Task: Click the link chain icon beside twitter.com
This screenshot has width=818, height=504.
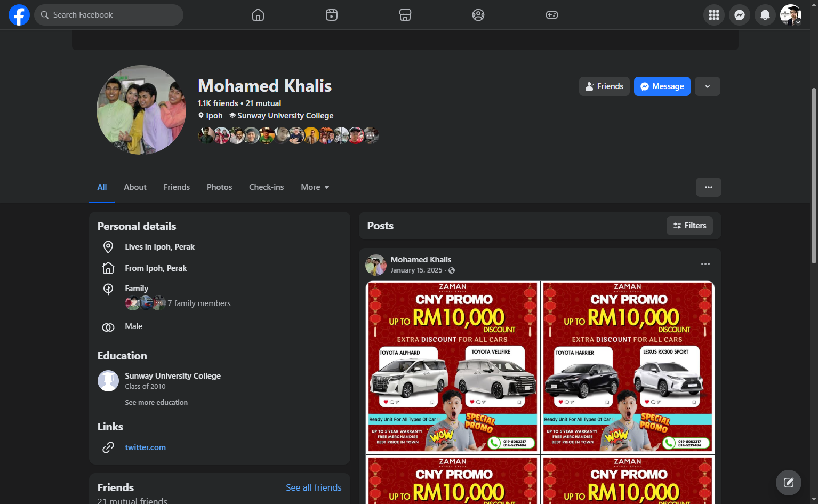Action: point(108,447)
